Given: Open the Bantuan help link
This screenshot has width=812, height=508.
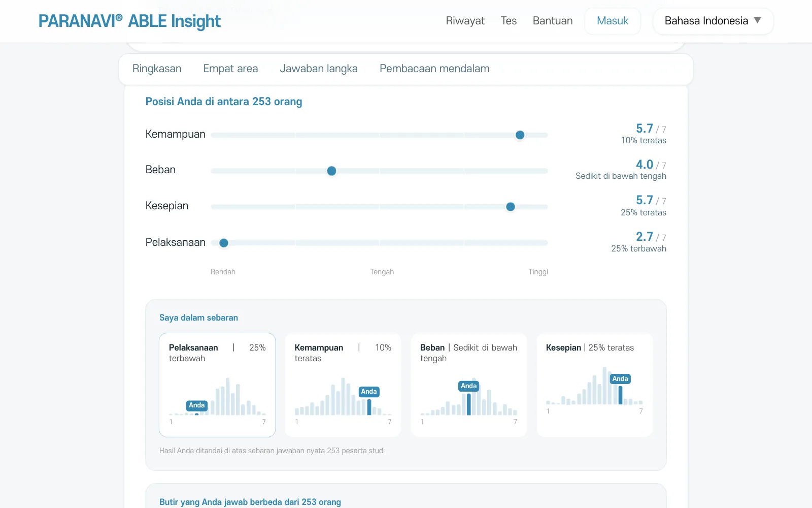Looking at the screenshot, I should 553,21.
